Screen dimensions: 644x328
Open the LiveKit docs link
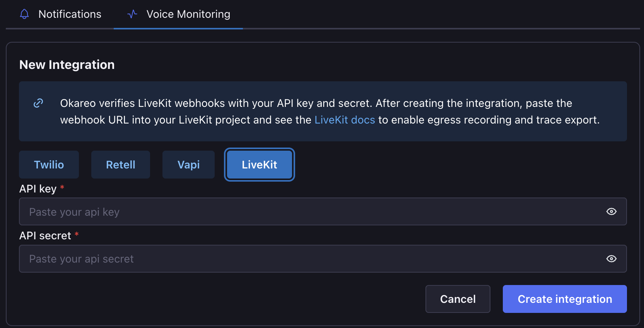tap(345, 120)
